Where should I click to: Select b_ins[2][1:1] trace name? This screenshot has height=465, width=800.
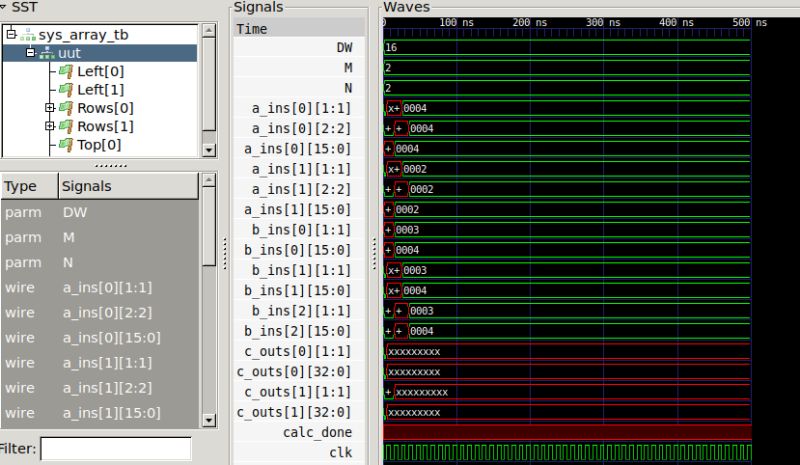(302, 311)
